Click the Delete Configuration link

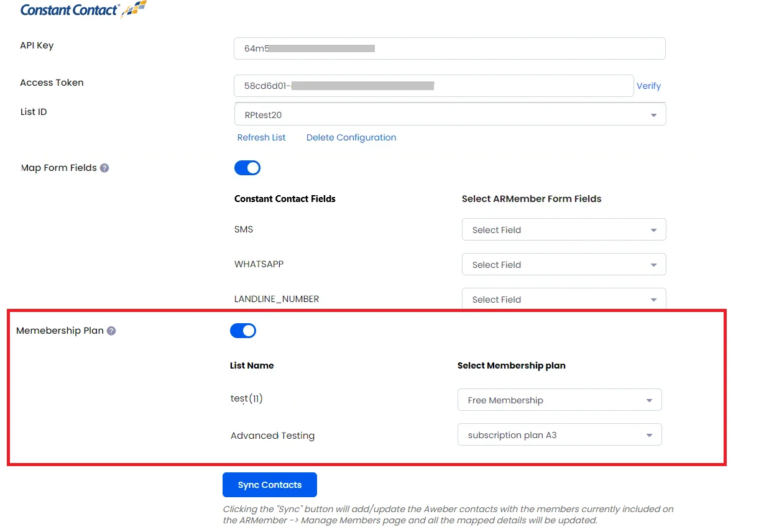click(x=351, y=137)
